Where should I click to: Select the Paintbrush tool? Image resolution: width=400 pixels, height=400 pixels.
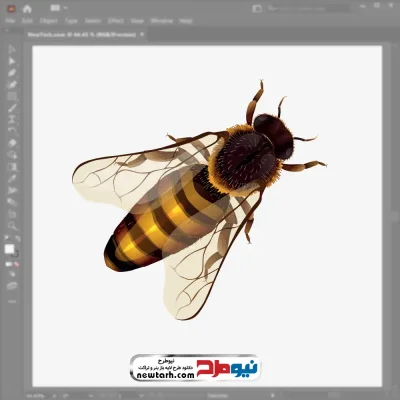(12, 108)
